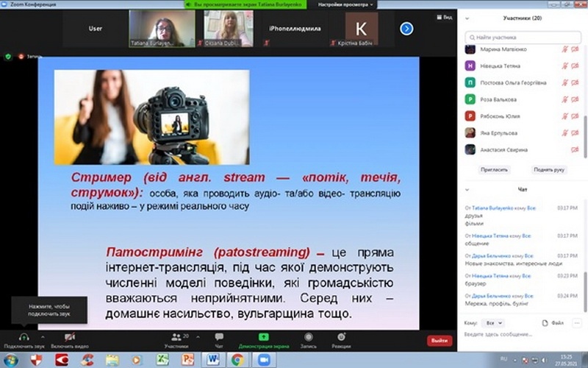This screenshot has height=368, width=588.
Task: Open the Reactions emoji icon
Action: (x=341, y=336)
